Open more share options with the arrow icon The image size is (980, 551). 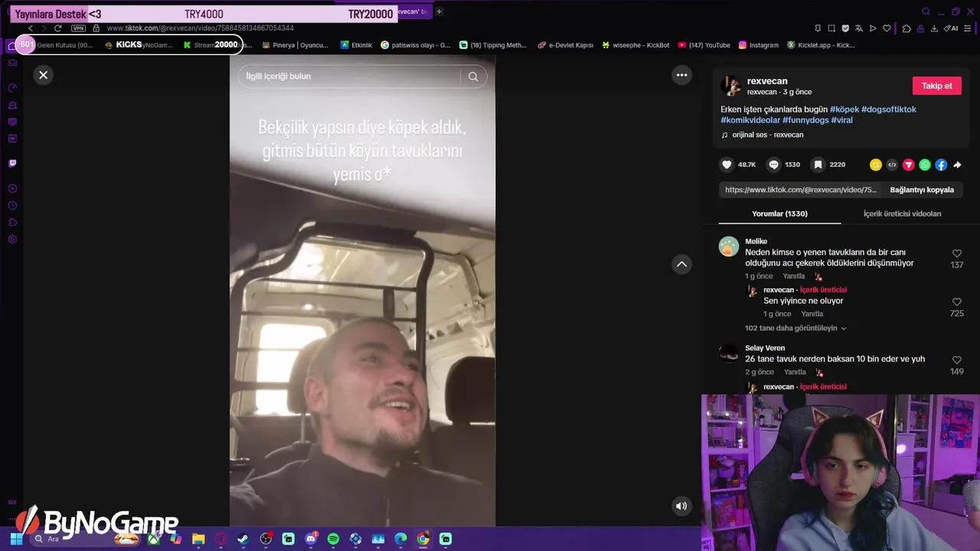[x=957, y=165]
